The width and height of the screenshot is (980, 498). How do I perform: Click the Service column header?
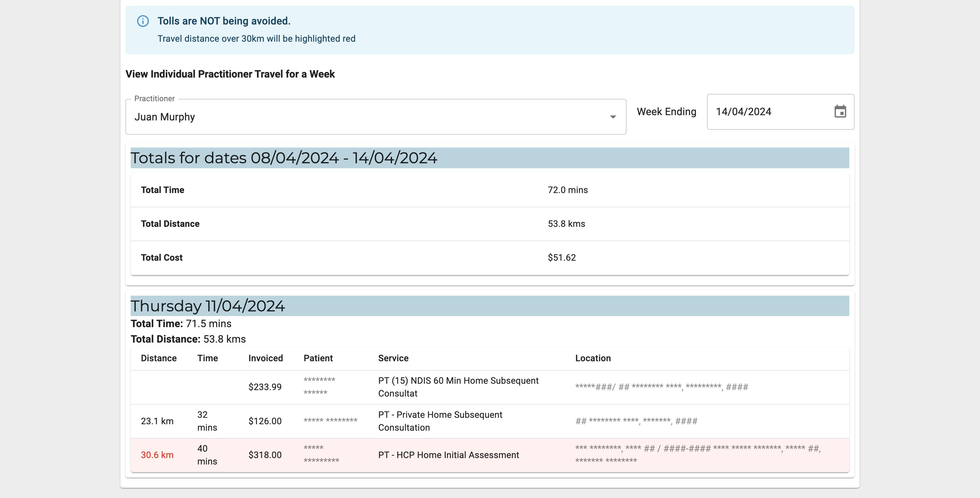click(x=393, y=358)
